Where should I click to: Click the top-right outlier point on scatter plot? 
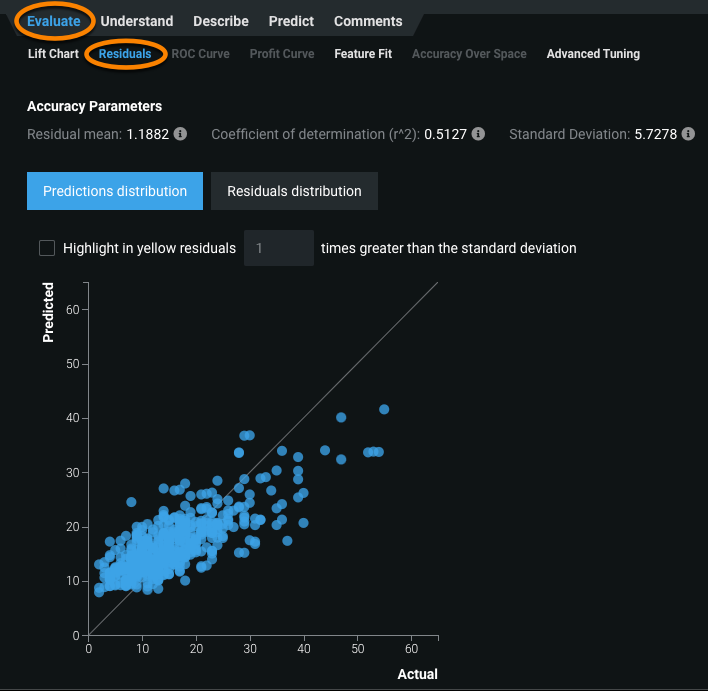pyautogui.click(x=384, y=409)
